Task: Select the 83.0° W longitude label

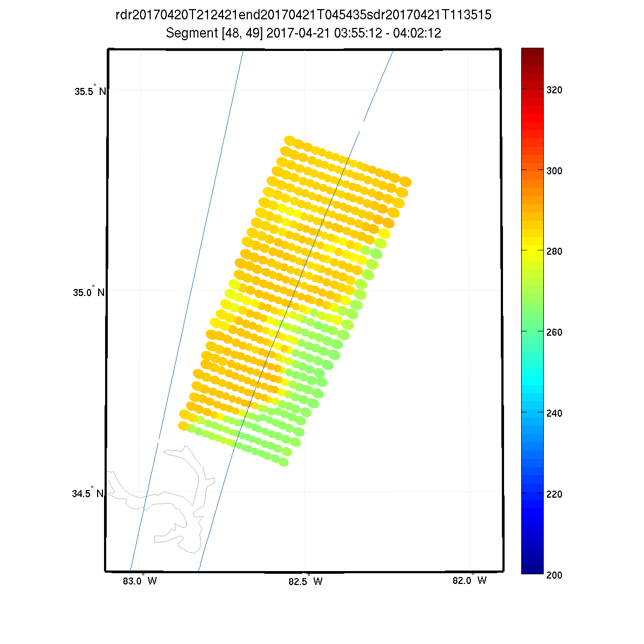Action: tap(139, 581)
